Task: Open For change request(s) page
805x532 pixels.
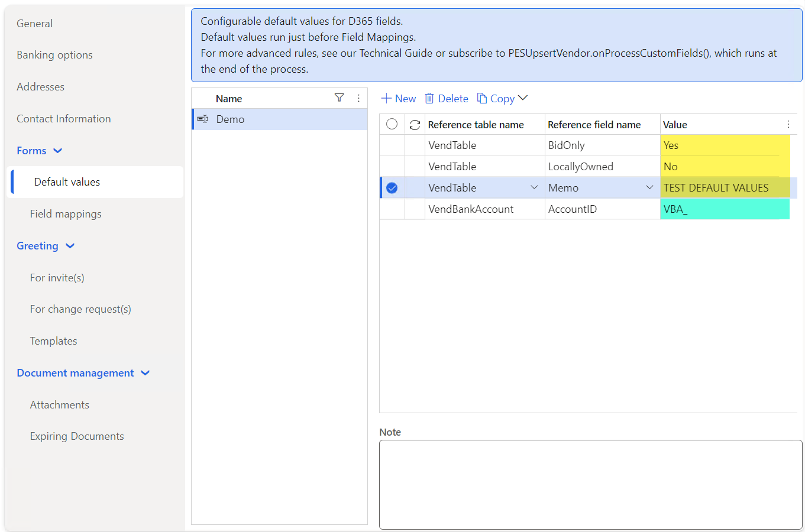Action: tap(80, 309)
